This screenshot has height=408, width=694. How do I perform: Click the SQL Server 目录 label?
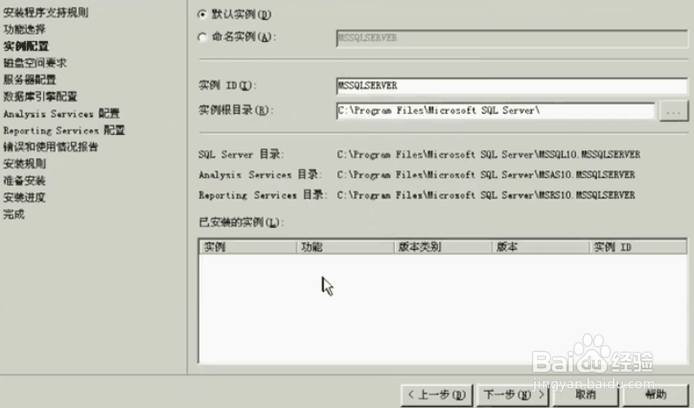coord(241,154)
